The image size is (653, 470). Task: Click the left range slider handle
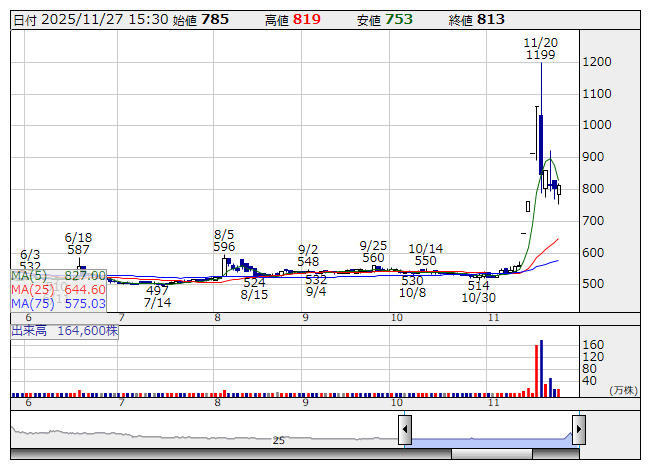point(405,430)
